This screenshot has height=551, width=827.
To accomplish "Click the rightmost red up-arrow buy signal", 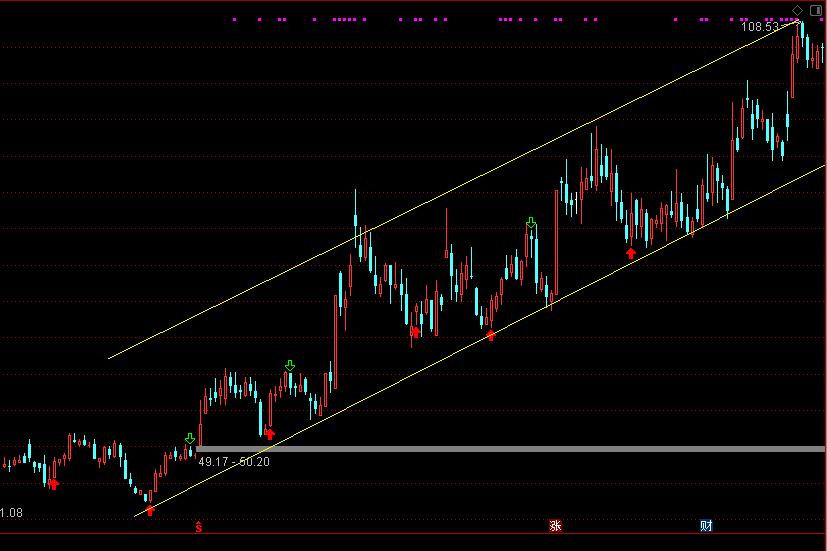I will 631,254.
